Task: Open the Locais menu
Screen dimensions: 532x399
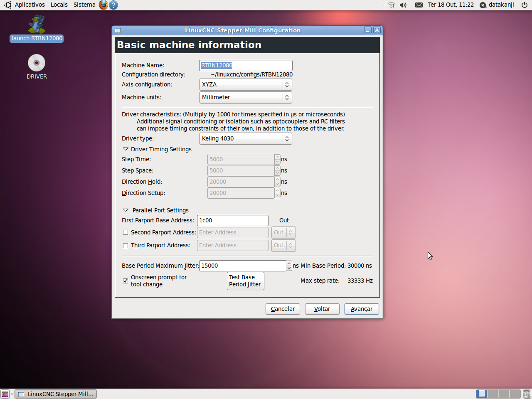Action: [59, 5]
